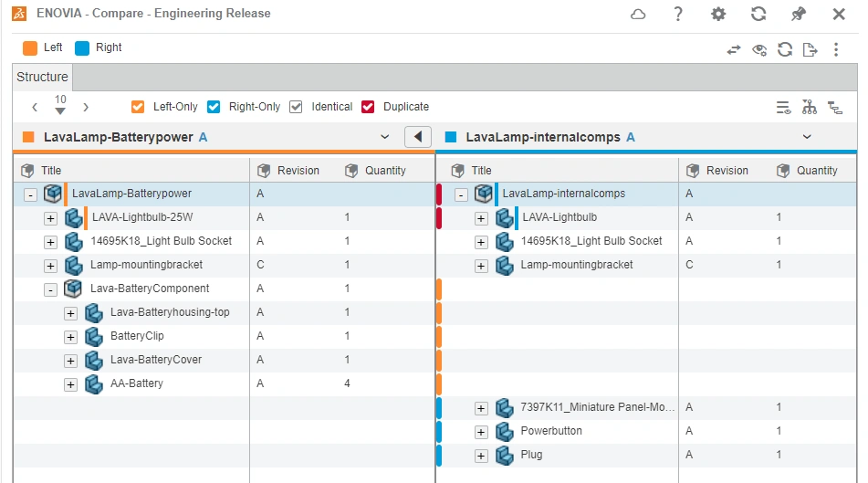The height and width of the screenshot is (483, 868).
Task: Open LavaLamp-internalcomps header dropdown chevron
Action: [x=807, y=137]
